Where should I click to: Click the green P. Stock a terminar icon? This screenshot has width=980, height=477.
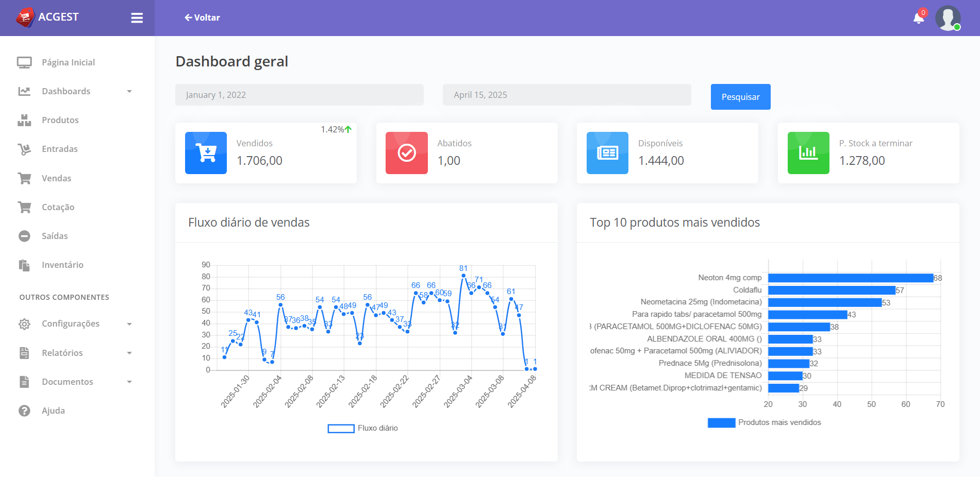click(808, 152)
